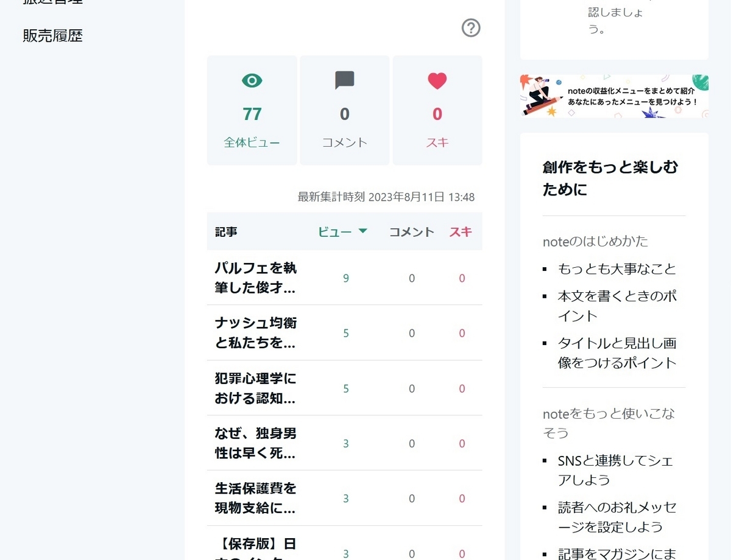Sort by コメント column header
The image size is (731, 560).
coord(412,231)
